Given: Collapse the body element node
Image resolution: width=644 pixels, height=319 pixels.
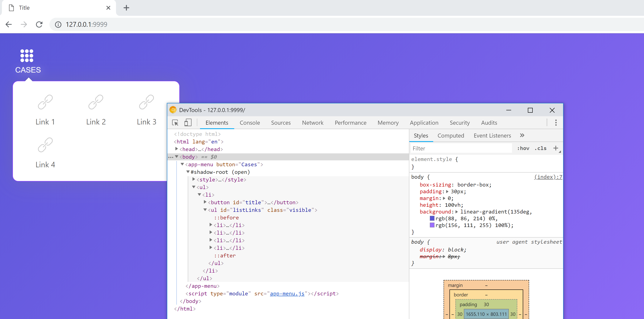Looking at the screenshot, I should pos(177,157).
